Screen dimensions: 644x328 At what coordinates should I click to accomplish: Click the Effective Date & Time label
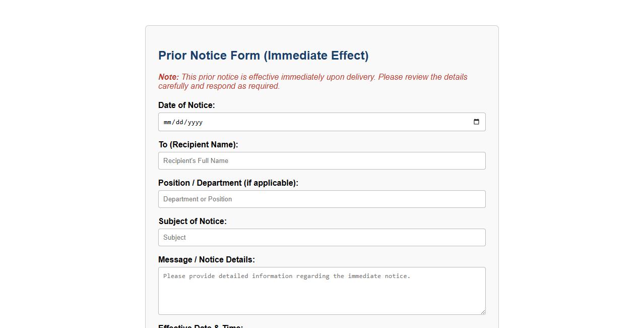click(201, 326)
